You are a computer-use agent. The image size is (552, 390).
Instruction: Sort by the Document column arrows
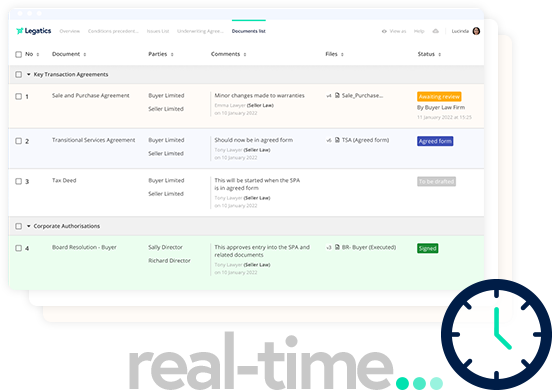(85, 54)
